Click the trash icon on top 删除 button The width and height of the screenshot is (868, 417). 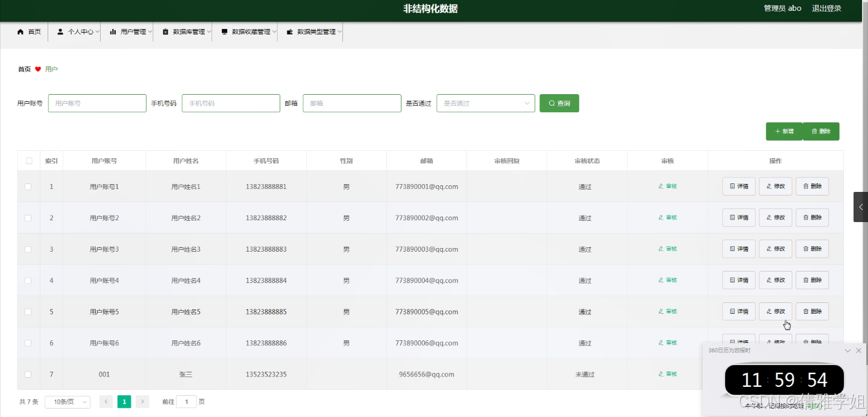816,131
